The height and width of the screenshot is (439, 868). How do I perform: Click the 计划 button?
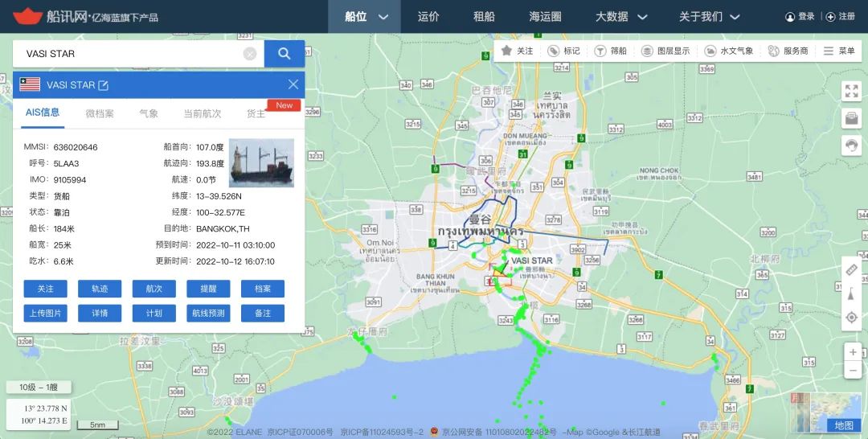[154, 314]
